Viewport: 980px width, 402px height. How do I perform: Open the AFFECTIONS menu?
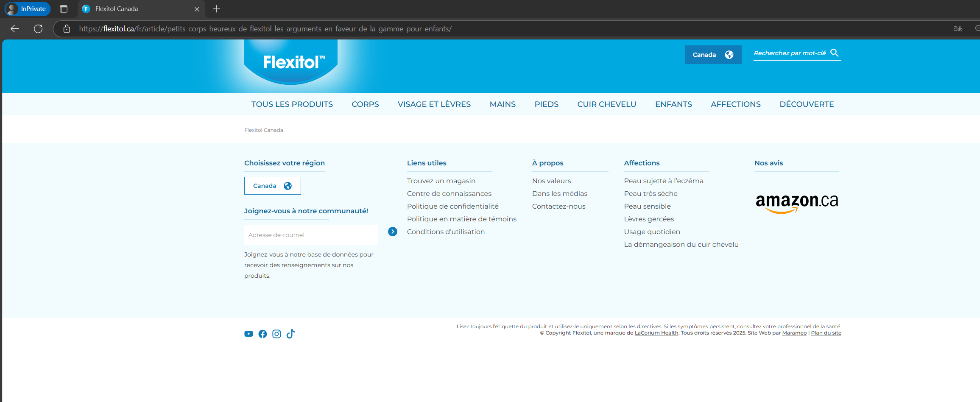point(735,104)
